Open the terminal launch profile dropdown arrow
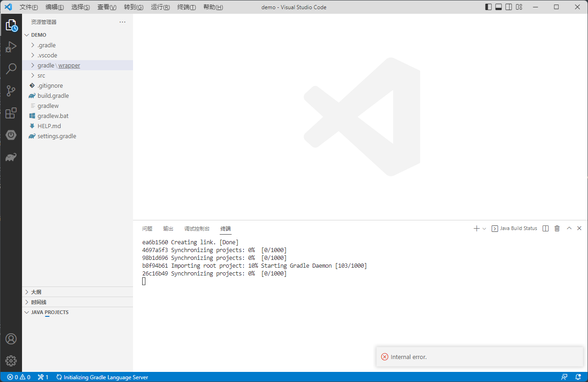Image resolution: width=588 pixels, height=382 pixels. pos(484,229)
